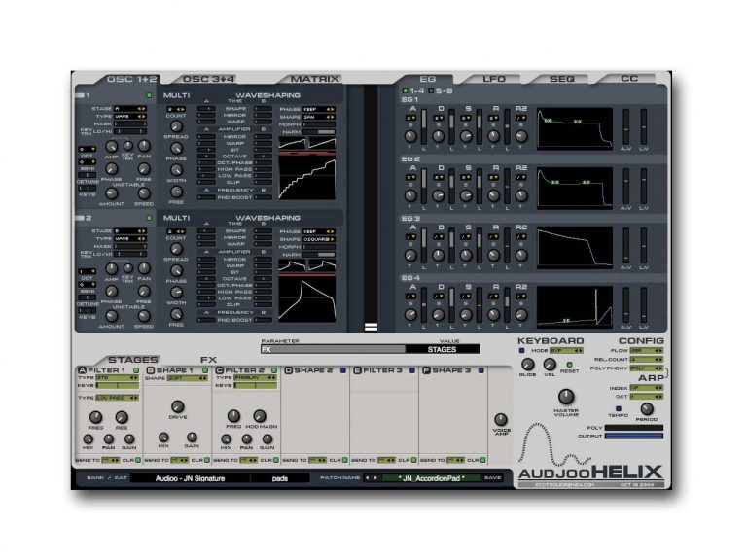Viewport: 747px width, 560px height.
Task: Adjust Oscillator 1 Multi Spread knob
Action: pos(176,126)
